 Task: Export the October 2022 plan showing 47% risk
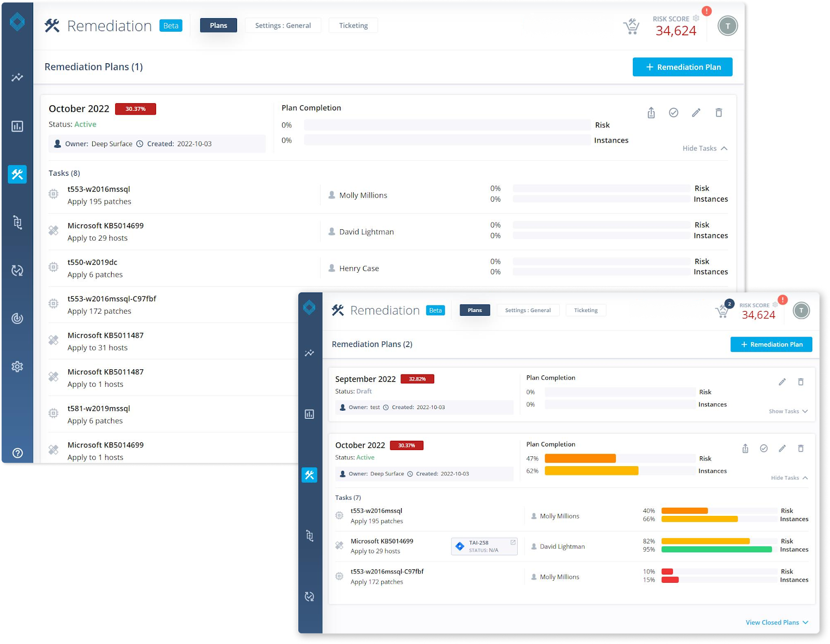[x=745, y=449]
